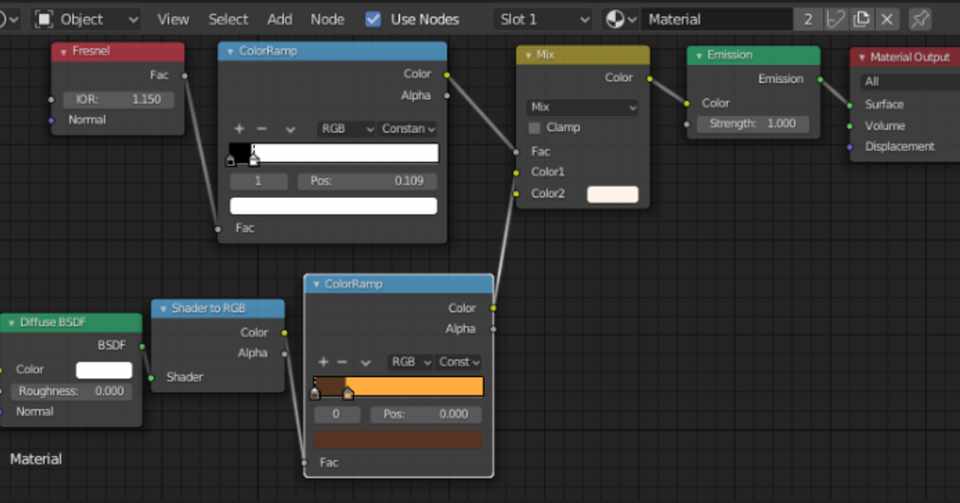
Task: Enable the Clamp checkbox on the Mix node
Action: pos(534,128)
